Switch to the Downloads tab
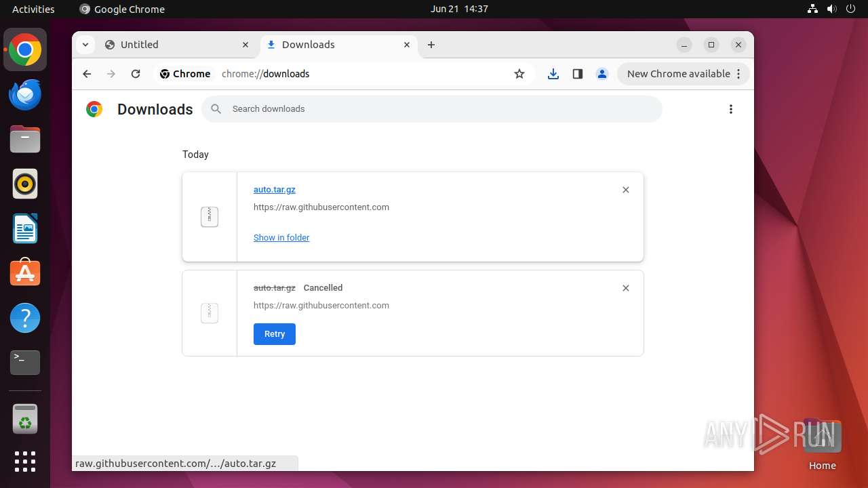 click(339, 45)
